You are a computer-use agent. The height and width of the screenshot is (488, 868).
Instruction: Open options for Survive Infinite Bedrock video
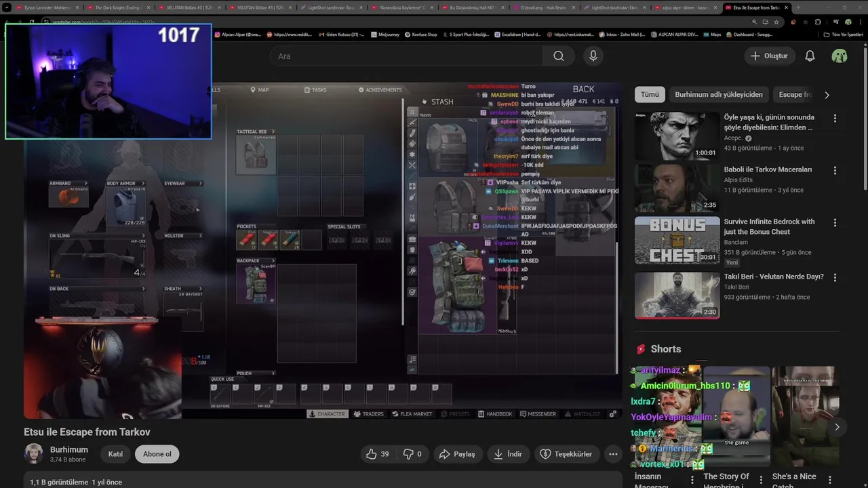point(835,222)
